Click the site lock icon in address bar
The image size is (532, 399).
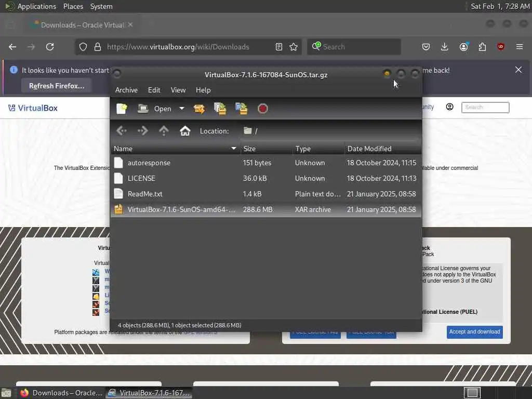98,47
